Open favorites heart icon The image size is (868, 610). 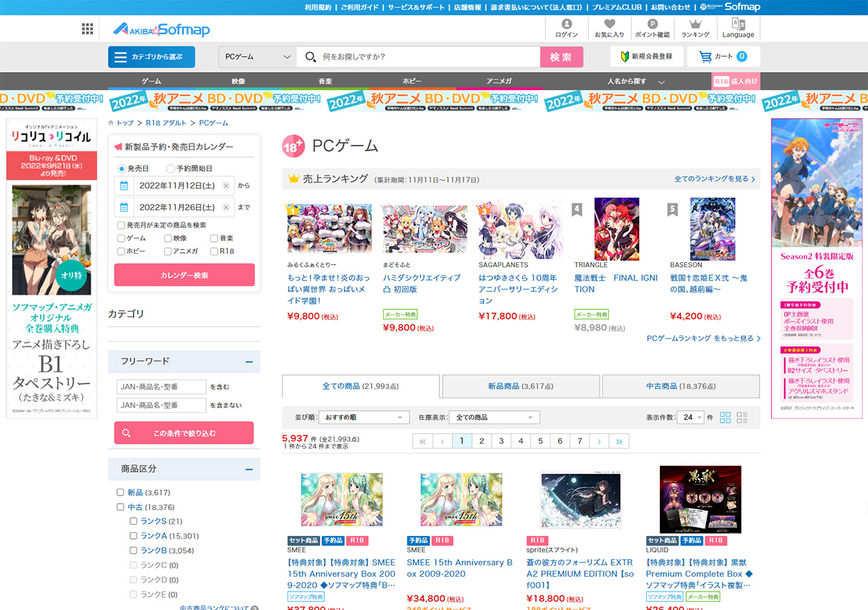[609, 24]
